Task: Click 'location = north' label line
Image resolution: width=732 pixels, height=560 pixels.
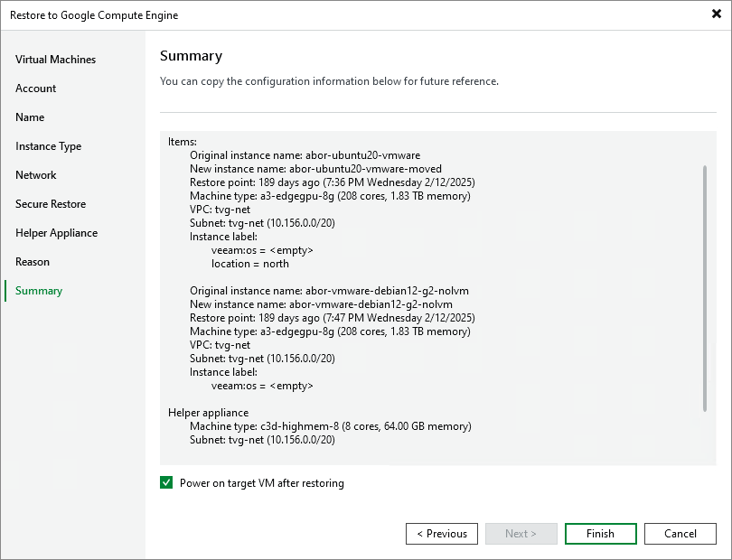Action: point(250,264)
